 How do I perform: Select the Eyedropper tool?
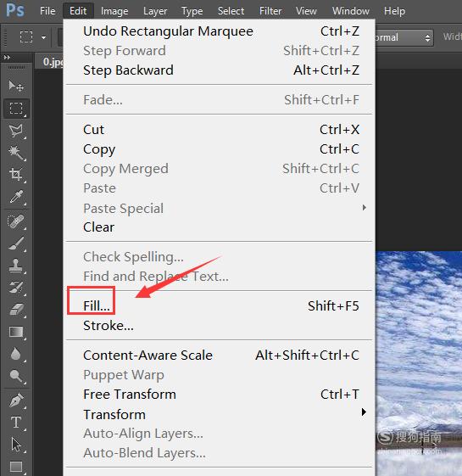(x=16, y=197)
